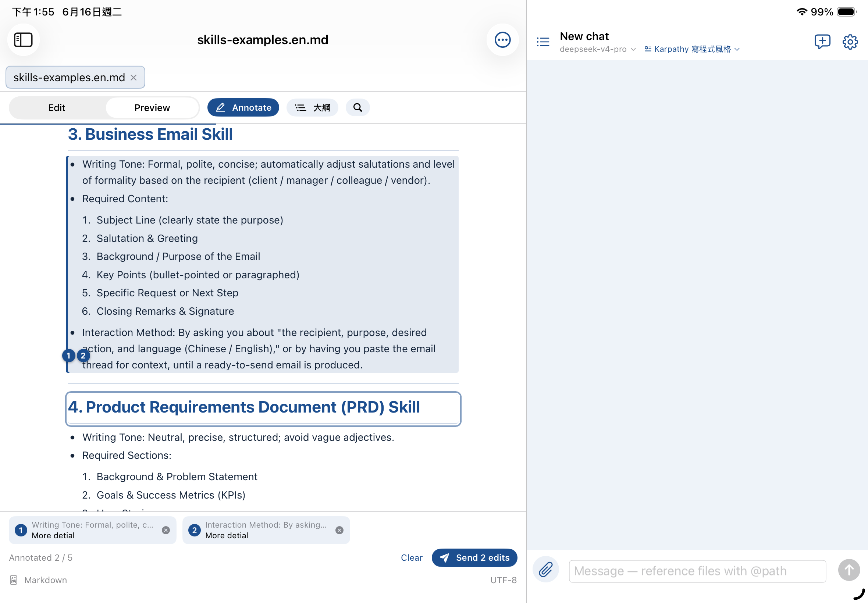Screen dimensions: 868x603
Task: Click the attach file paperclip icon
Action: 546,570
